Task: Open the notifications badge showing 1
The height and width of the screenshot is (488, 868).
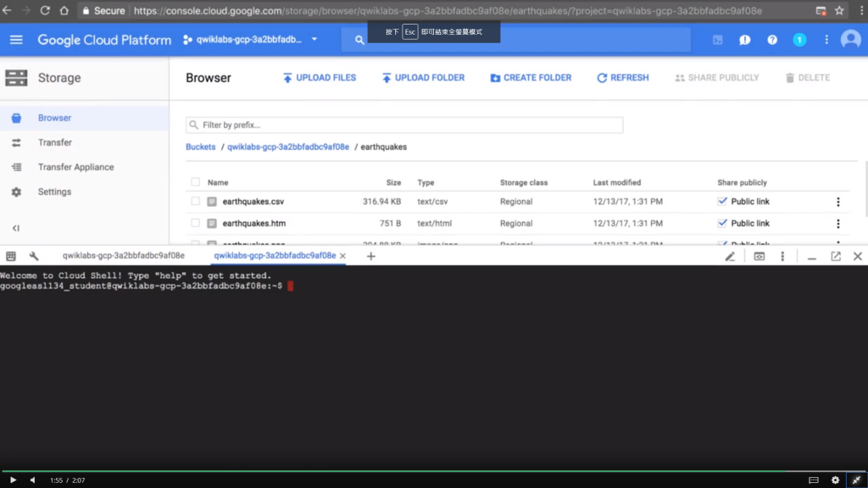Action: coord(798,40)
